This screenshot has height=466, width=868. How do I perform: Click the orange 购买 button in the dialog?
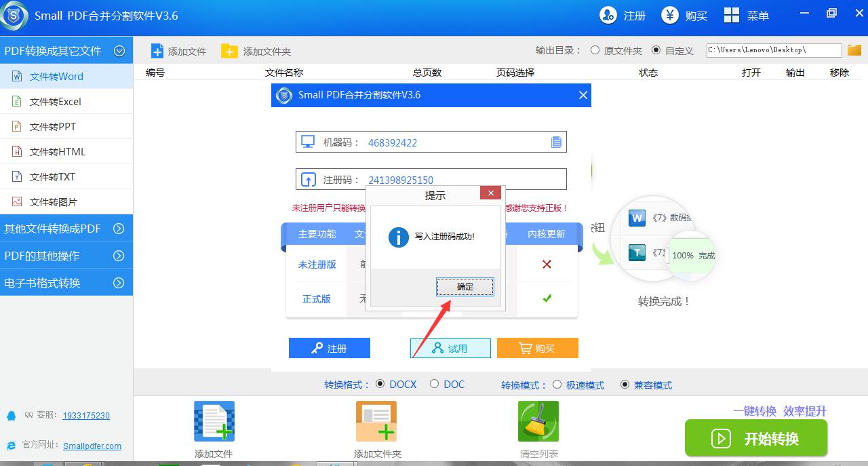pyautogui.click(x=538, y=348)
